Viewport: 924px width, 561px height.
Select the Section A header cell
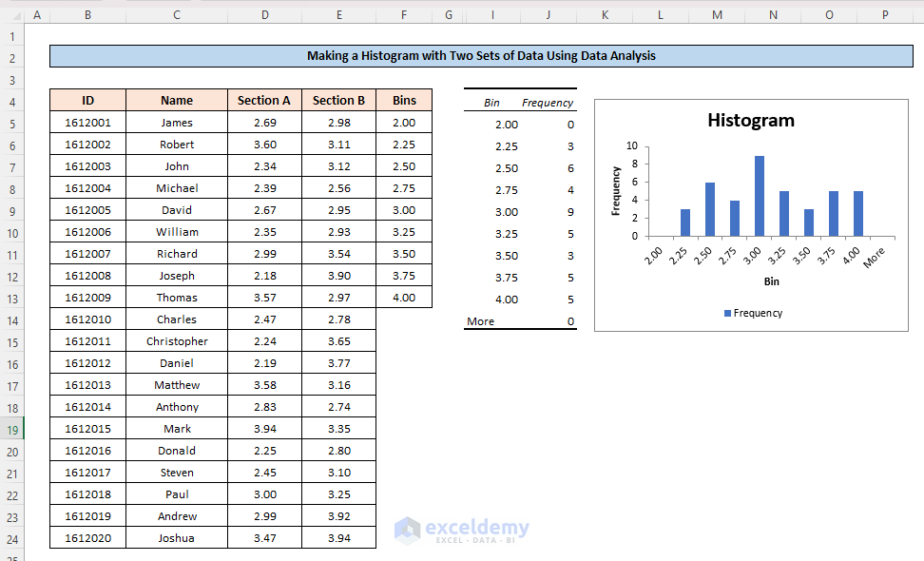264,100
